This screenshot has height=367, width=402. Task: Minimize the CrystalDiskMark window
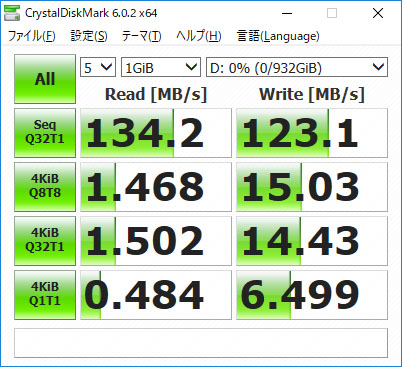pos(287,13)
